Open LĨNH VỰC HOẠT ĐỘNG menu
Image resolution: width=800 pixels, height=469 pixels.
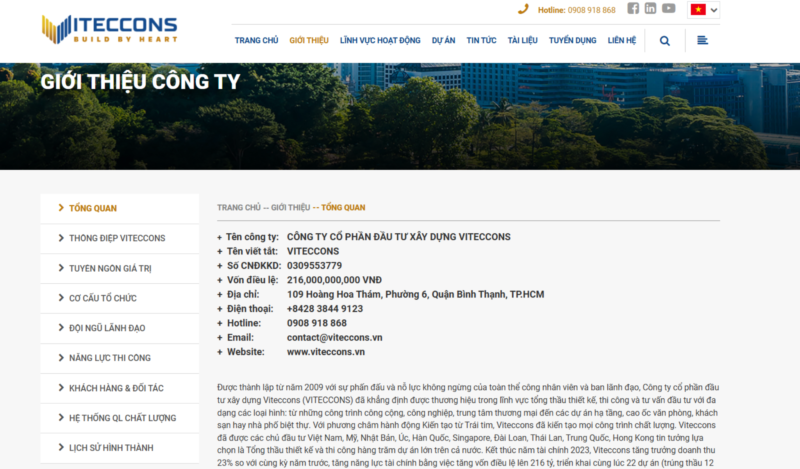pyautogui.click(x=380, y=40)
